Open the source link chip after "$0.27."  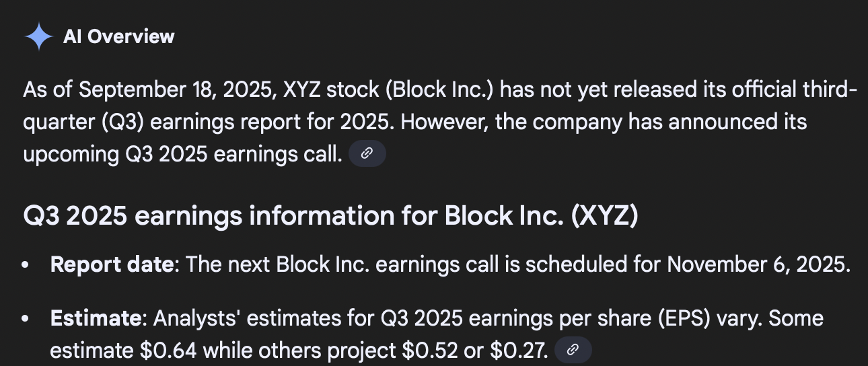(x=573, y=350)
